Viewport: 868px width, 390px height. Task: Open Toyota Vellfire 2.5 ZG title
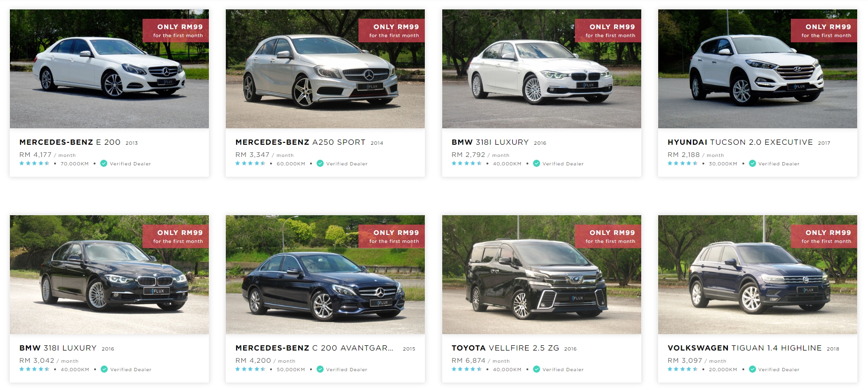point(505,348)
